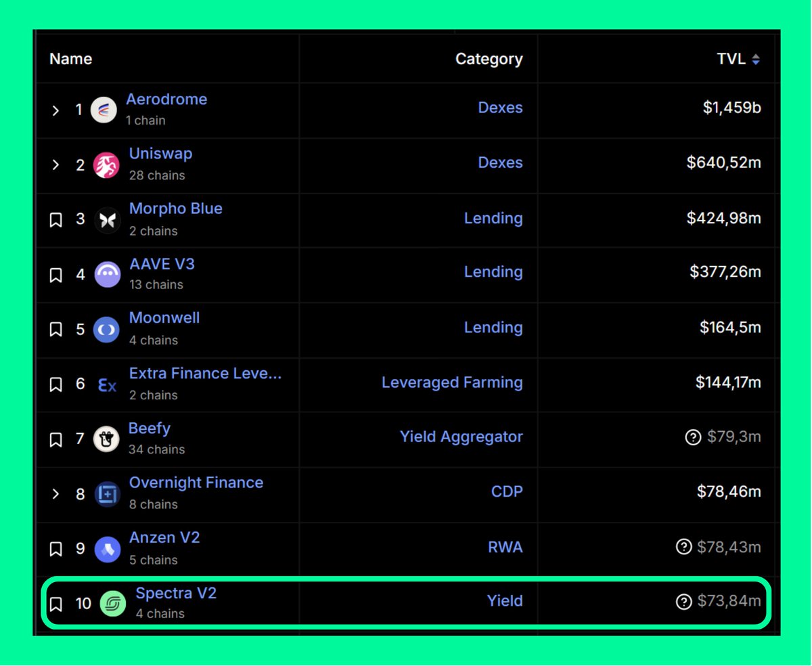Image resolution: width=812 pixels, height=666 pixels.
Task: Open Lending category in Morpho Blue row
Action: pyautogui.click(x=493, y=218)
